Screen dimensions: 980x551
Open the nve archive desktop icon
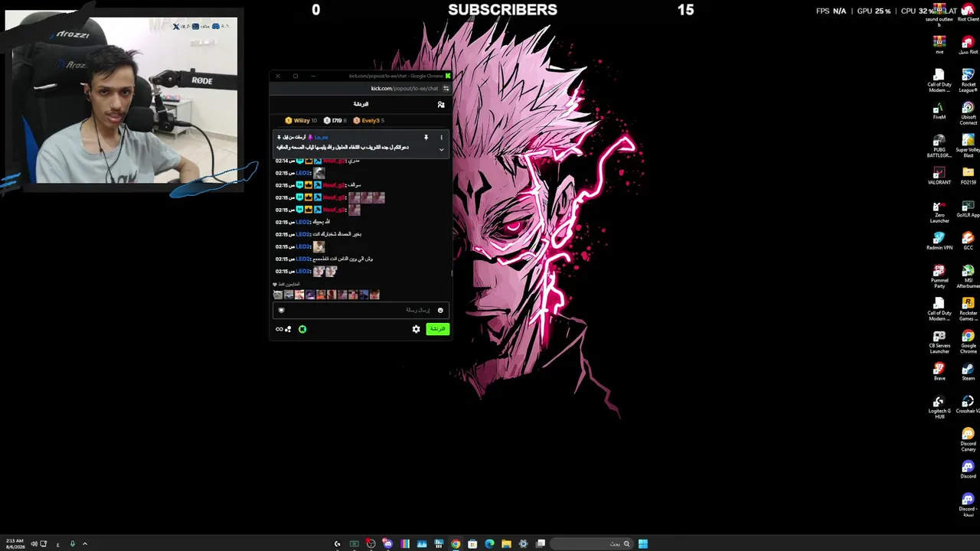(x=939, y=45)
